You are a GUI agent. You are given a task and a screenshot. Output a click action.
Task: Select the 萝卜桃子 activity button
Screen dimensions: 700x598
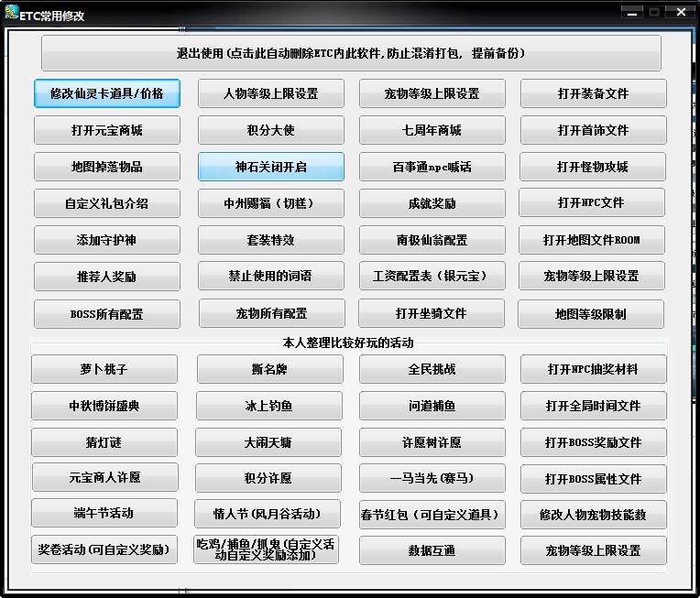pos(104,369)
